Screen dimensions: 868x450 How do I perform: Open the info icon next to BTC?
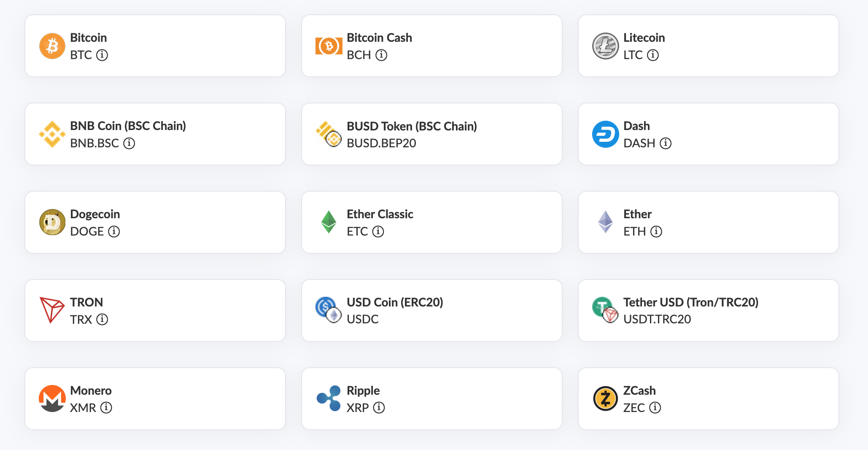[x=102, y=55]
